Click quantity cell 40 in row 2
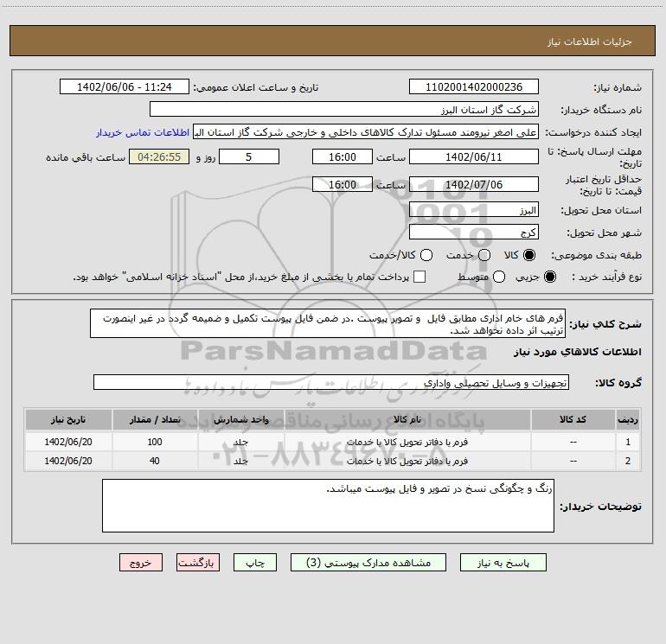 point(155,461)
